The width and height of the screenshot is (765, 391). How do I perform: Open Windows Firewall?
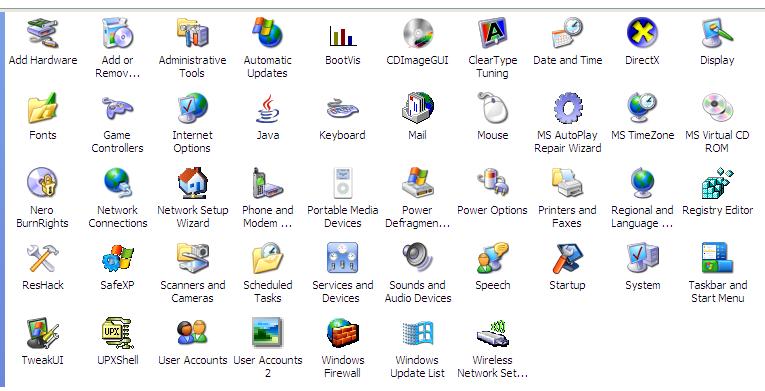coord(342,333)
